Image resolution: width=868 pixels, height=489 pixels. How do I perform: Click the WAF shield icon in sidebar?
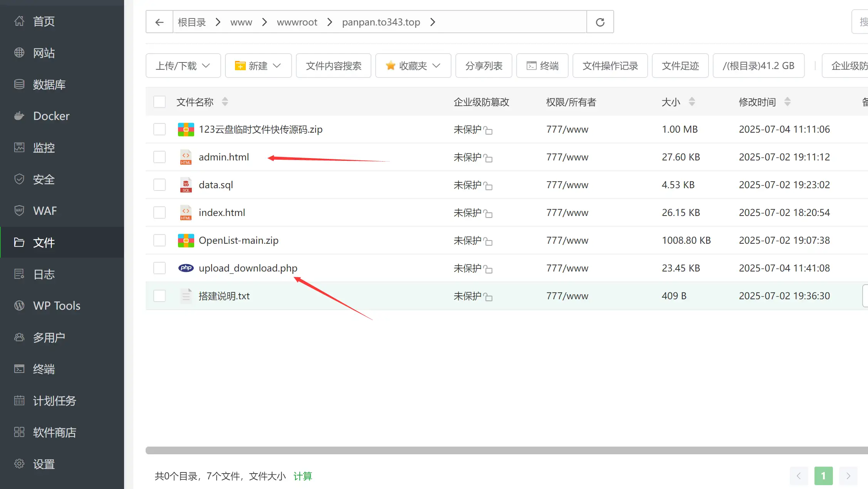point(19,211)
